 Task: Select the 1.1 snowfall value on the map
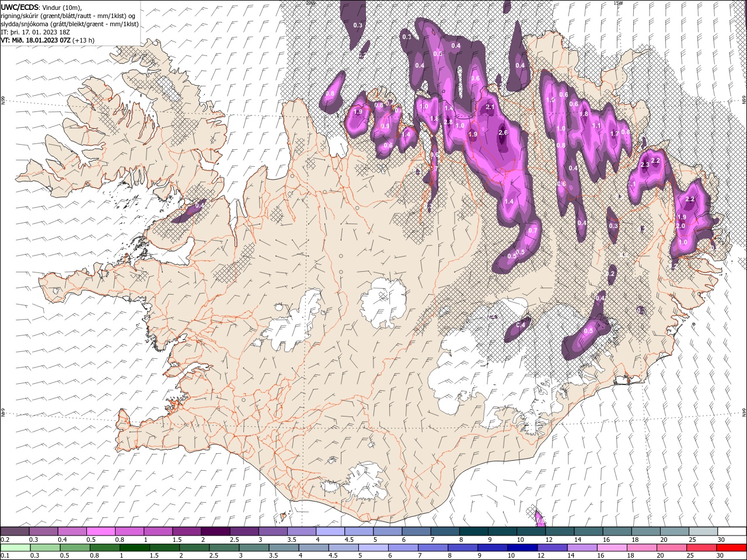596,125
